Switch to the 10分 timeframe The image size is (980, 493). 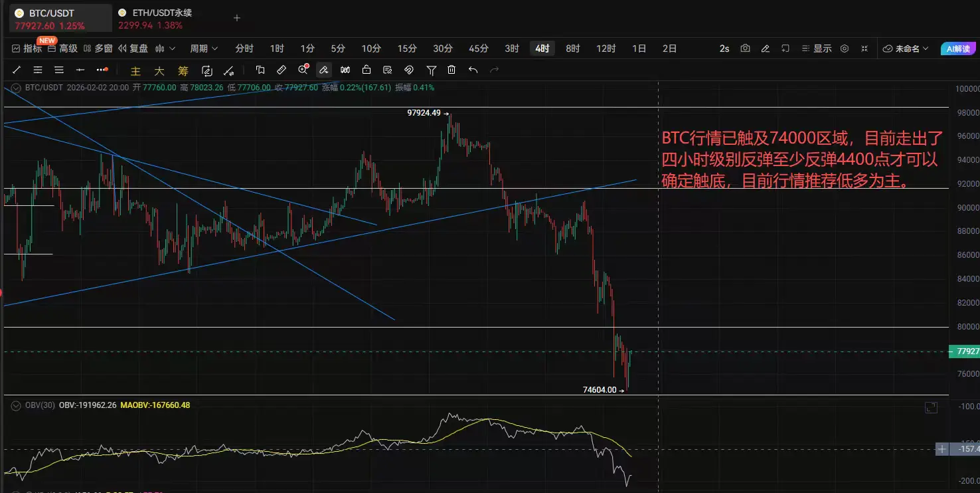[371, 49]
